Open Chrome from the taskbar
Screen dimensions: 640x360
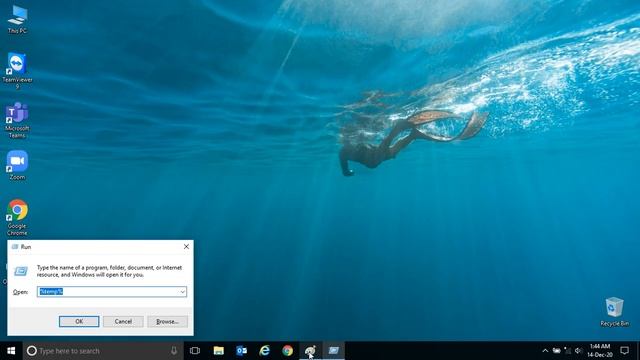tap(287, 351)
